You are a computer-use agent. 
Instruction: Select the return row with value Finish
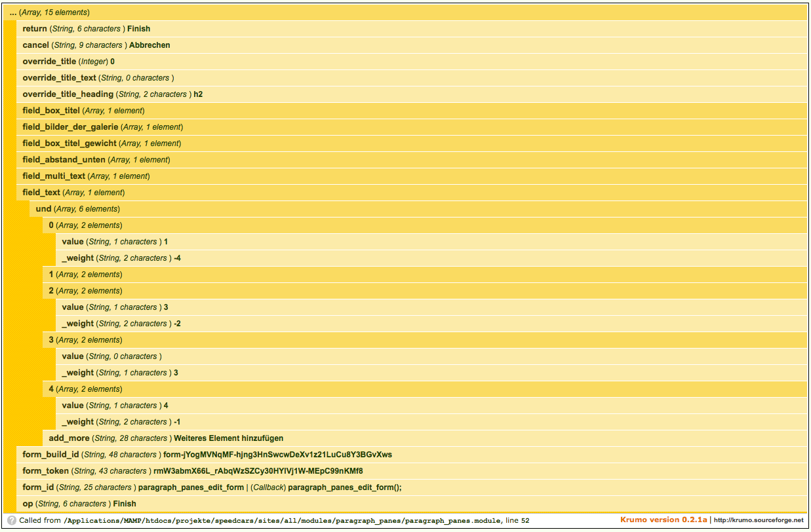pyautogui.click(x=412, y=29)
